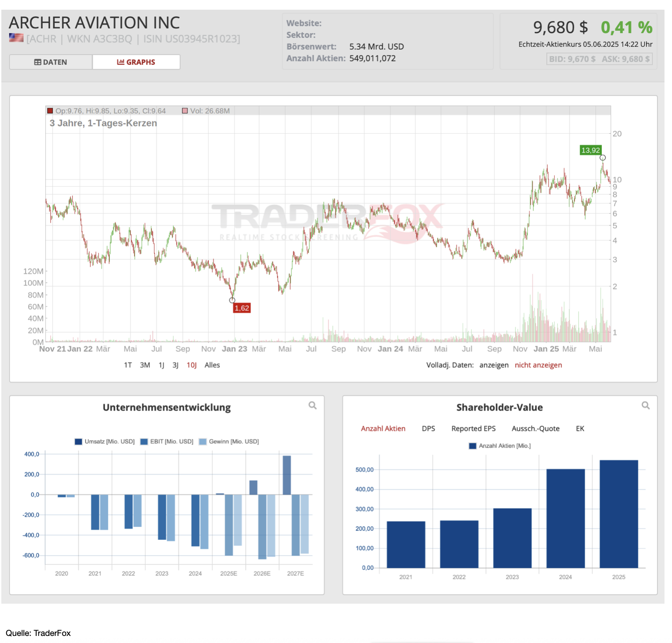Click the BID: 9,670 $ value
This screenshot has height=643, width=672.
coord(572,59)
